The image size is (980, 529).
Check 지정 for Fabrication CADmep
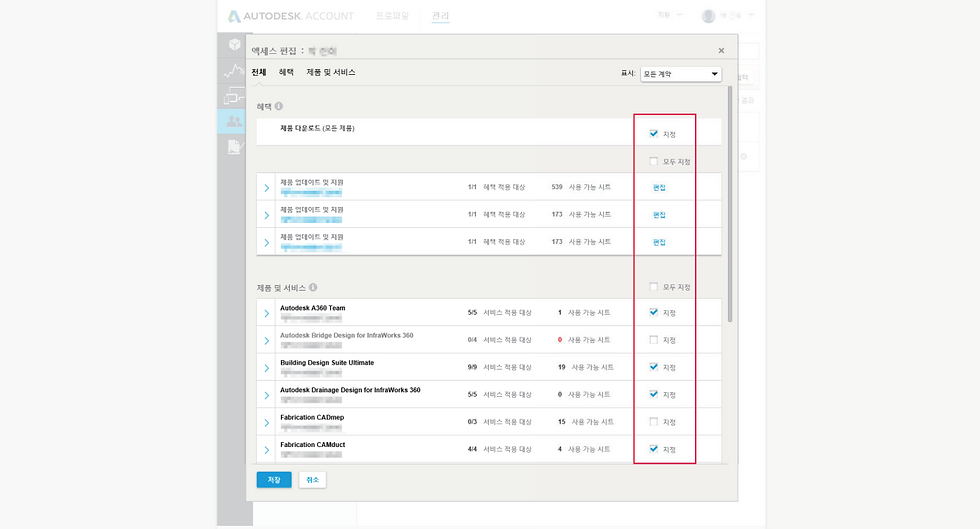click(654, 422)
